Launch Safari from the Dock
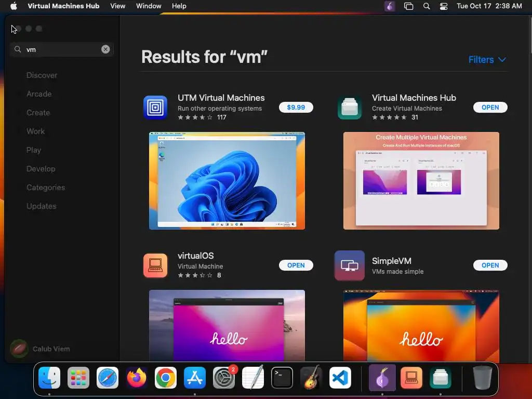The width and height of the screenshot is (532, 399). [x=108, y=377]
